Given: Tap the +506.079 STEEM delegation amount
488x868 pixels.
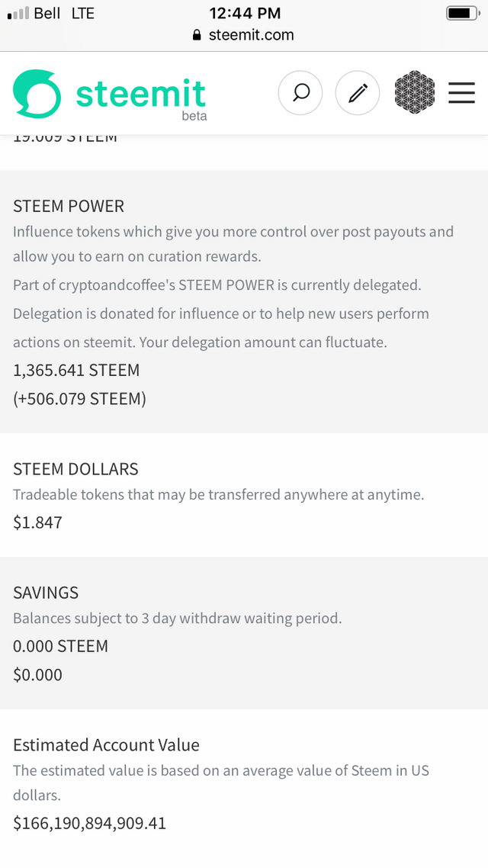Looking at the screenshot, I should [x=79, y=399].
